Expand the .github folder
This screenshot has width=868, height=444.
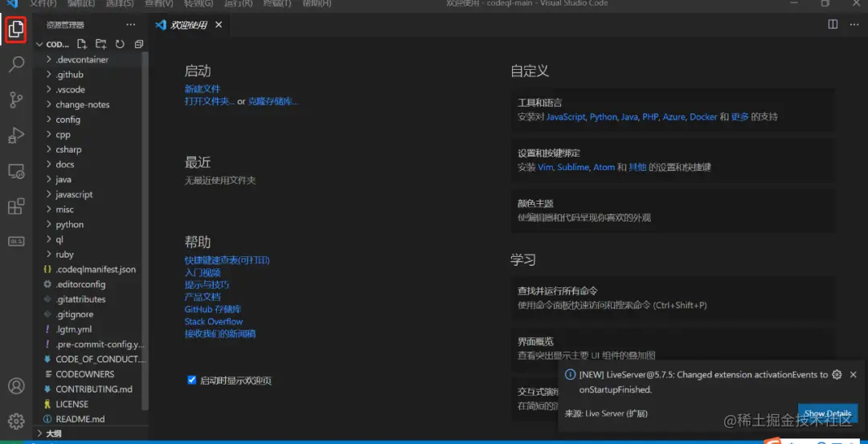(90, 74)
